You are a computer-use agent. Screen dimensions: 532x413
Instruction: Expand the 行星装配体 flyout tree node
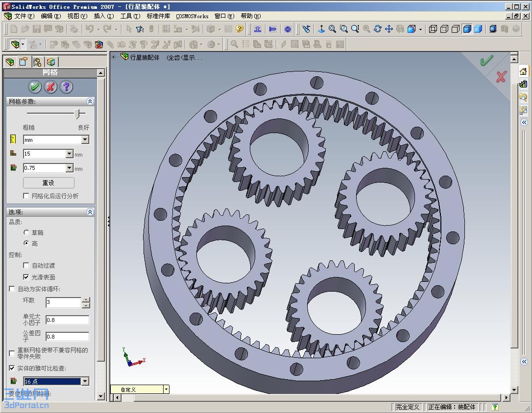click(x=114, y=57)
